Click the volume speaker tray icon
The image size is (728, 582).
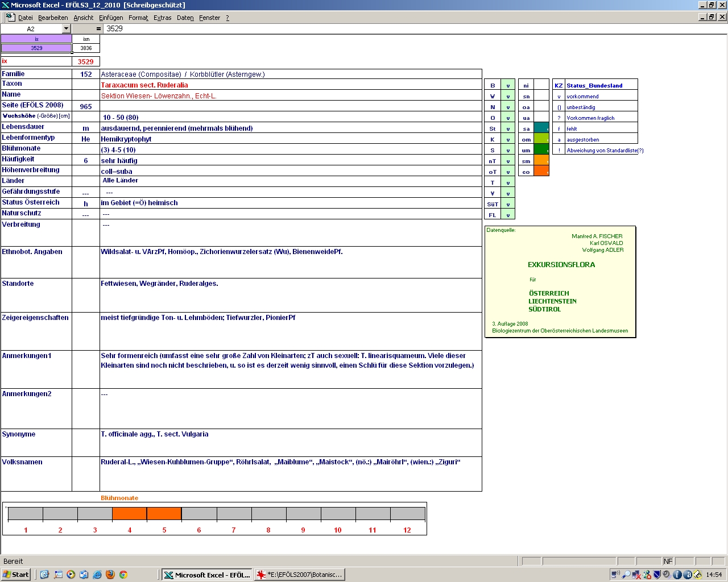[x=667, y=575]
